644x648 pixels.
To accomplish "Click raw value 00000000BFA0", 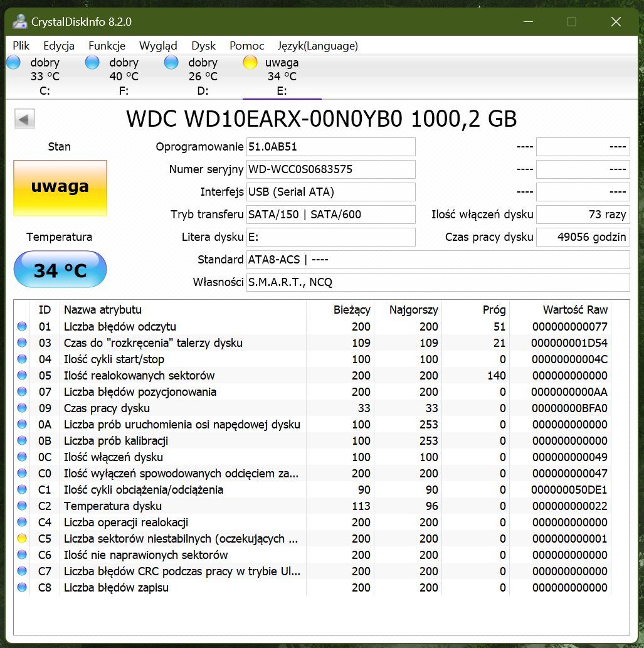I will 569,408.
